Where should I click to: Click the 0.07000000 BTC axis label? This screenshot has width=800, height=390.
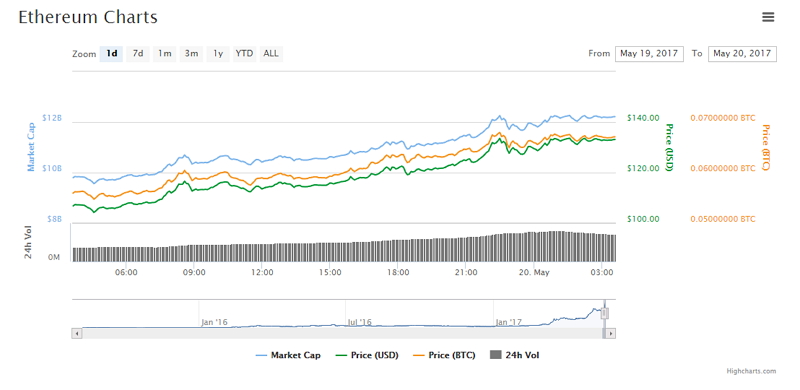click(x=722, y=118)
